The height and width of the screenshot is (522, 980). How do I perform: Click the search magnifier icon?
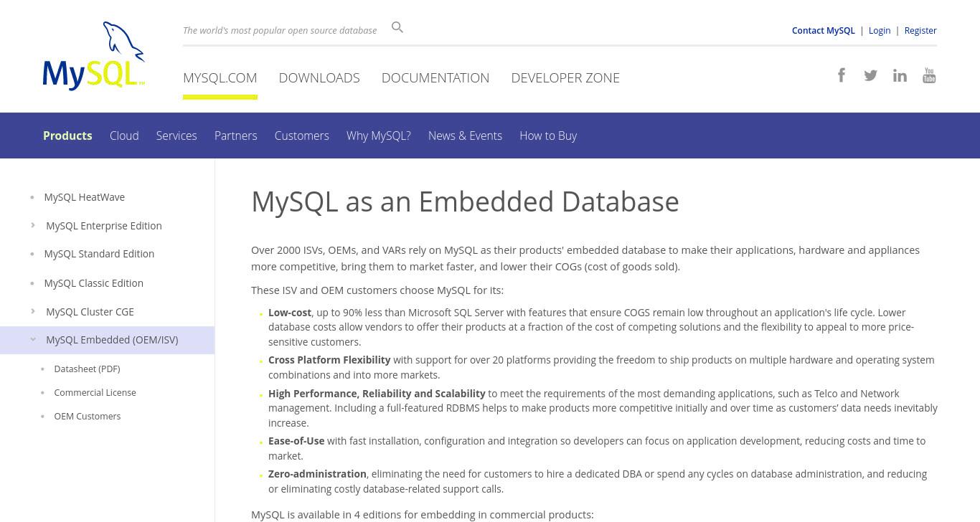click(x=397, y=27)
